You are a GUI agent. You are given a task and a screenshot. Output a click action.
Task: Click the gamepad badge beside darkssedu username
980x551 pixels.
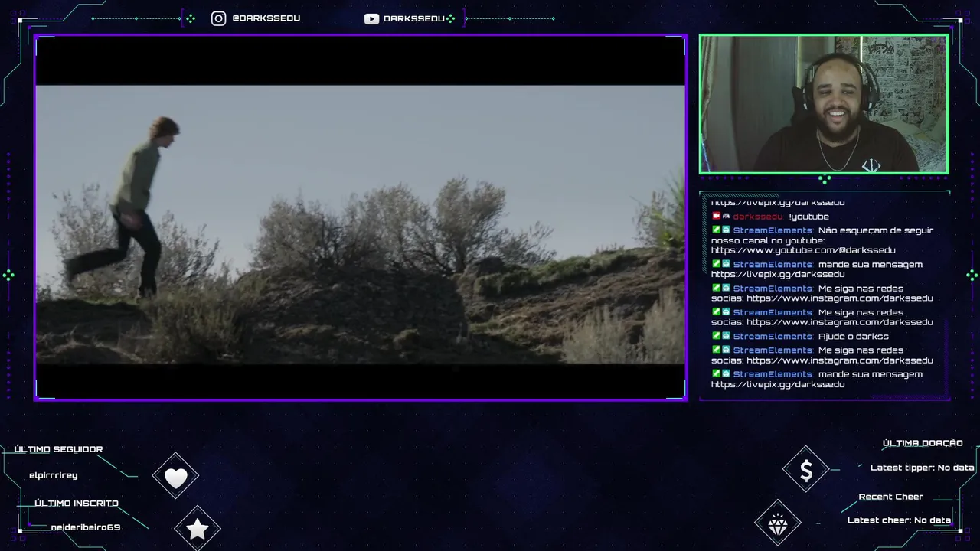click(726, 217)
